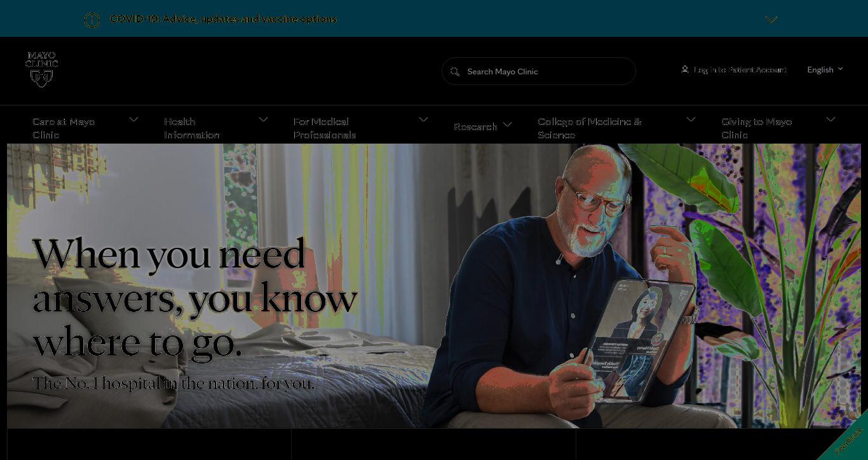Click the Search Mayo Clinic input field
Image resolution: width=868 pixels, height=460 pixels.
pos(539,71)
